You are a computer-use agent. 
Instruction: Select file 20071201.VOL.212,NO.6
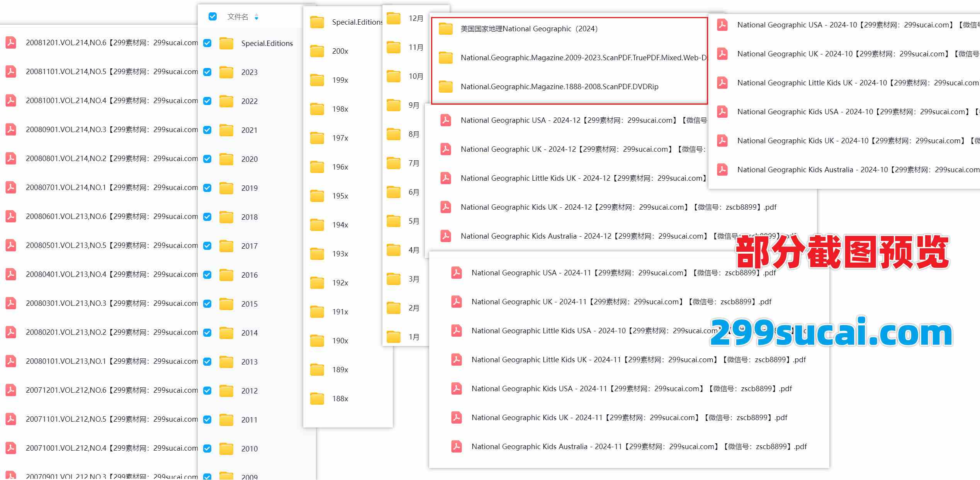(112, 390)
